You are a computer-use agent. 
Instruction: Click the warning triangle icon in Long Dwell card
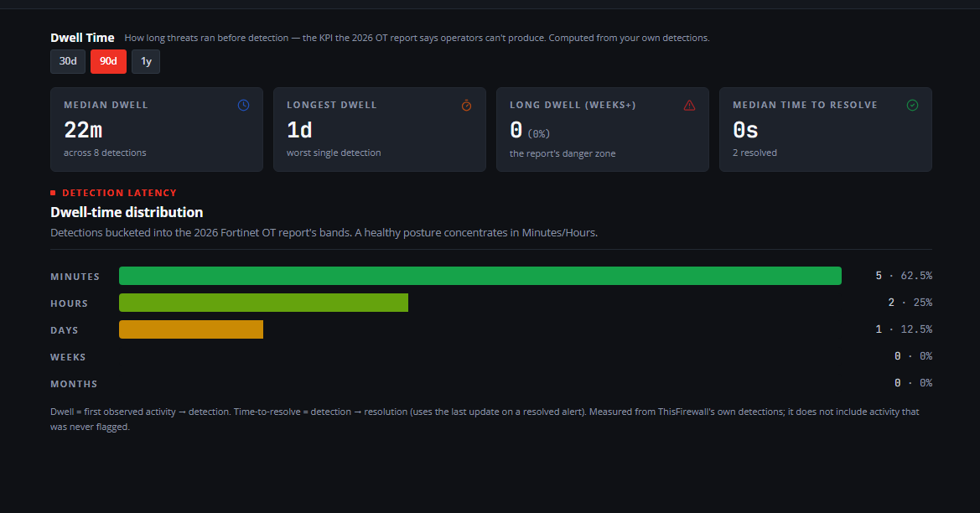(x=689, y=105)
